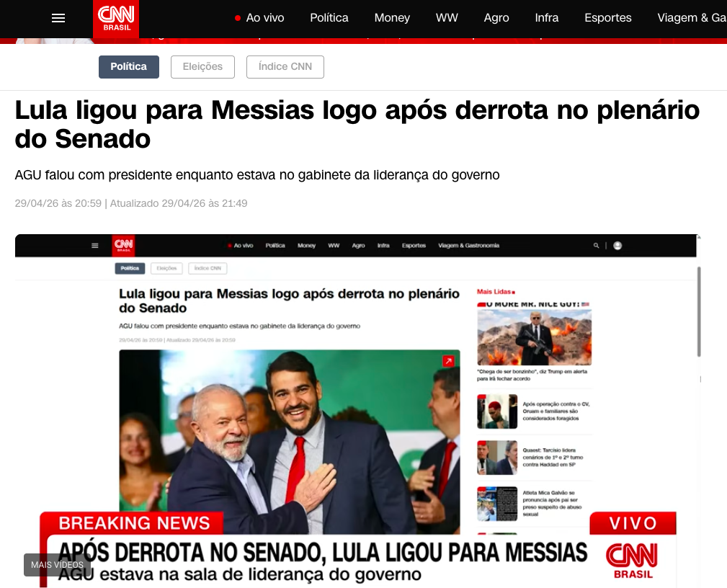Select the Política category tab
The image size is (727, 588).
point(129,67)
